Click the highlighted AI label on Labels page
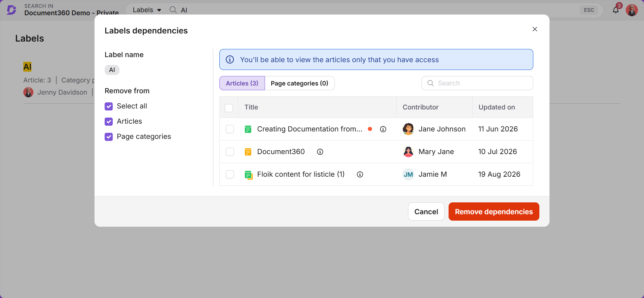Image resolution: width=644 pixels, height=298 pixels. 27,67
